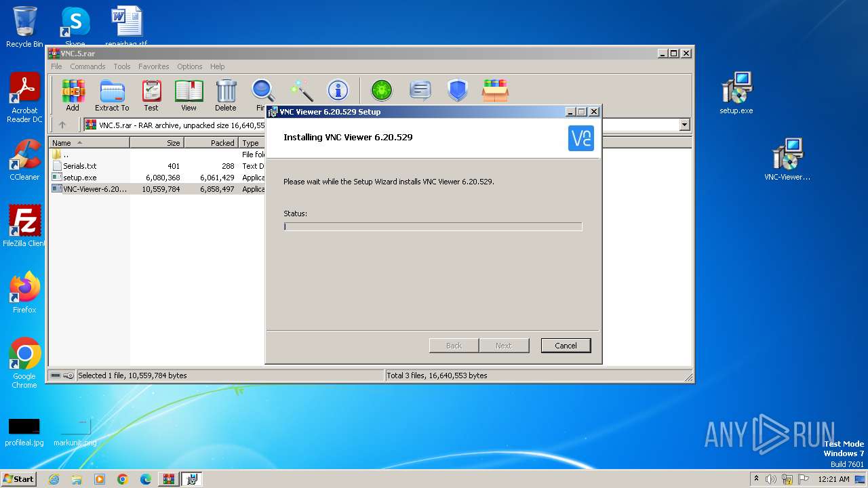Viewport: 868px width, 488px height.
Task: Open the Commands menu
Action: [x=87, y=66]
